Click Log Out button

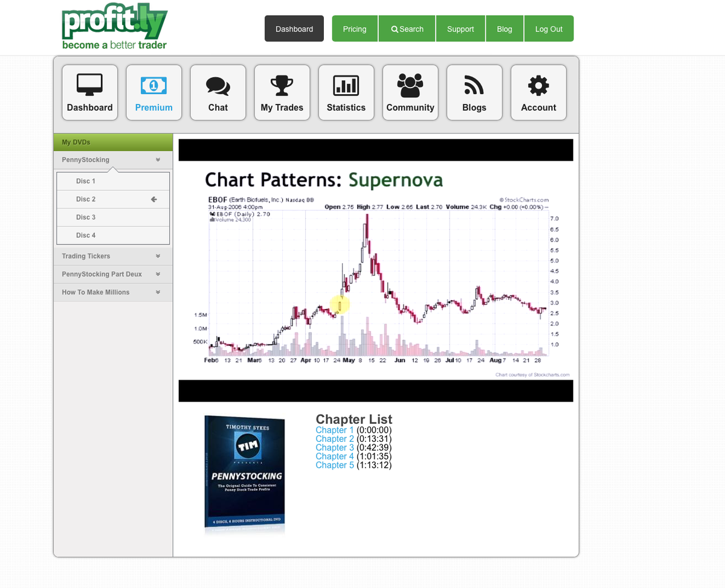[x=549, y=28]
